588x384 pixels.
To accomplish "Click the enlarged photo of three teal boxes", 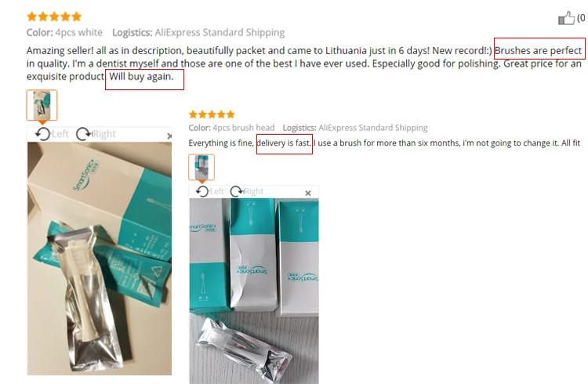I will (254, 291).
